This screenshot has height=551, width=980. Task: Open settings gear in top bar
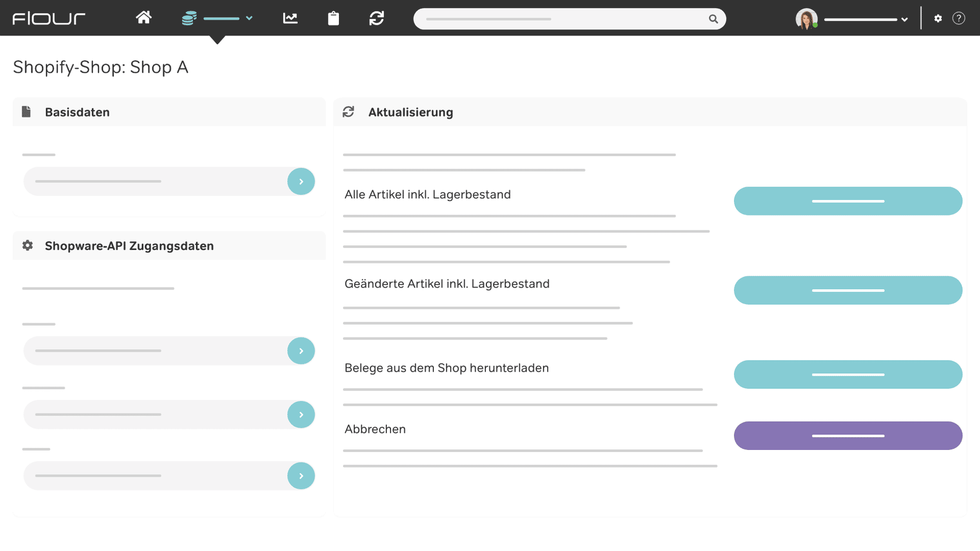click(938, 19)
